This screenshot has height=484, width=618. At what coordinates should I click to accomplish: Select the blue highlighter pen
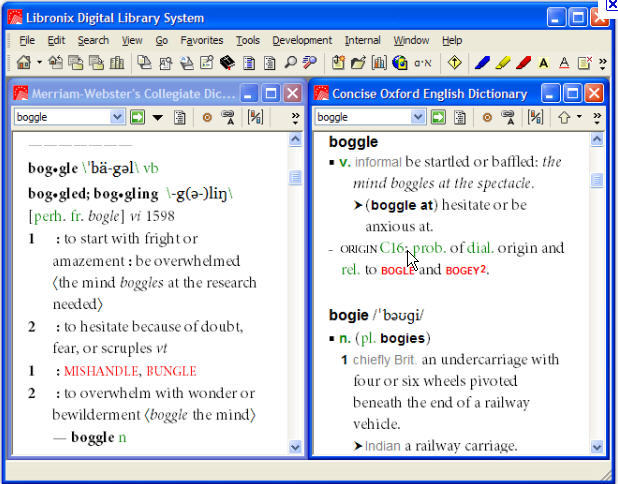(482, 62)
